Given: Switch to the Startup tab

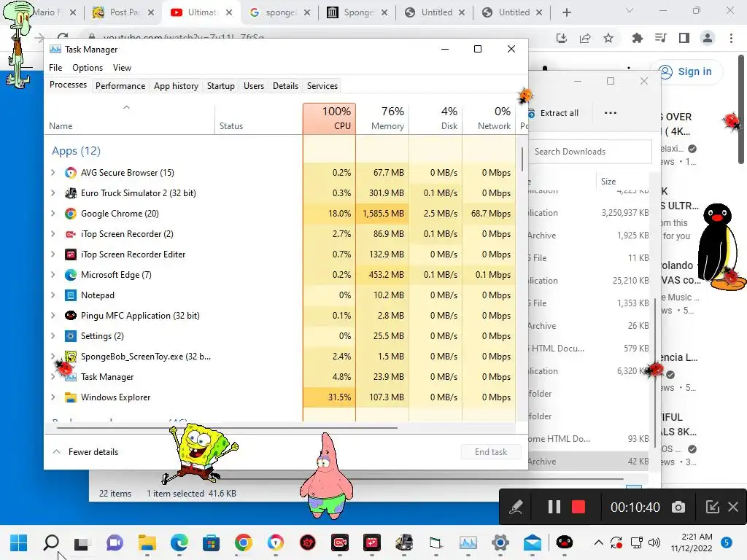Looking at the screenshot, I should 220,86.
